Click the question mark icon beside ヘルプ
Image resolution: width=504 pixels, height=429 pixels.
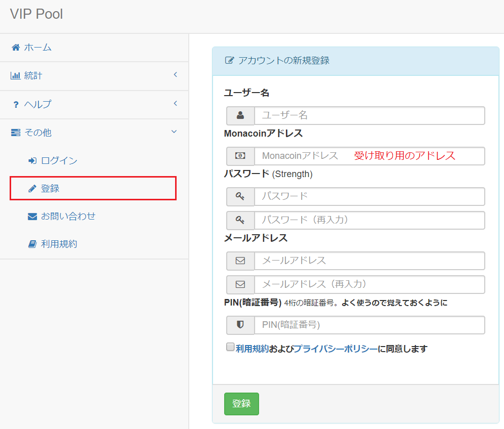pos(16,104)
